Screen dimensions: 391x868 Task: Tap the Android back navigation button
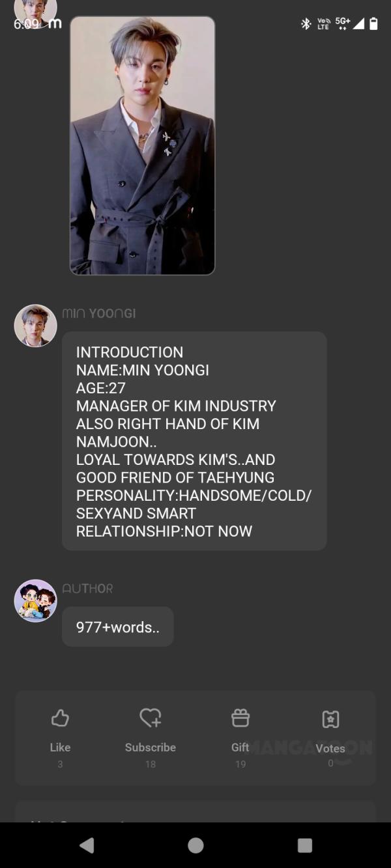[x=86, y=845]
